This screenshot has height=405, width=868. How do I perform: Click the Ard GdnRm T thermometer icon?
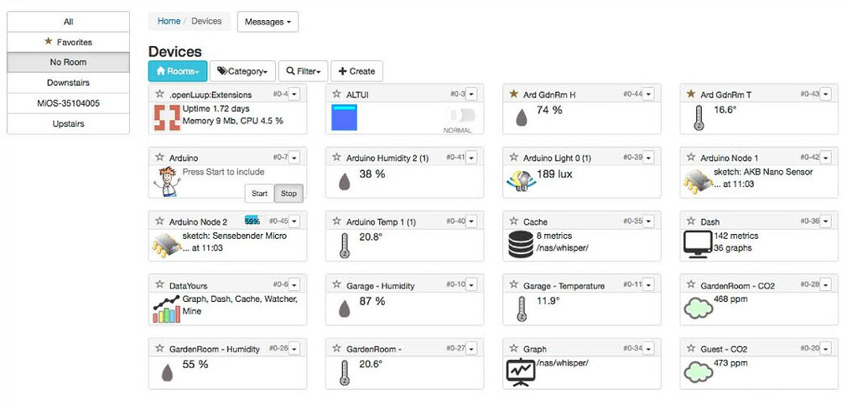699,118
